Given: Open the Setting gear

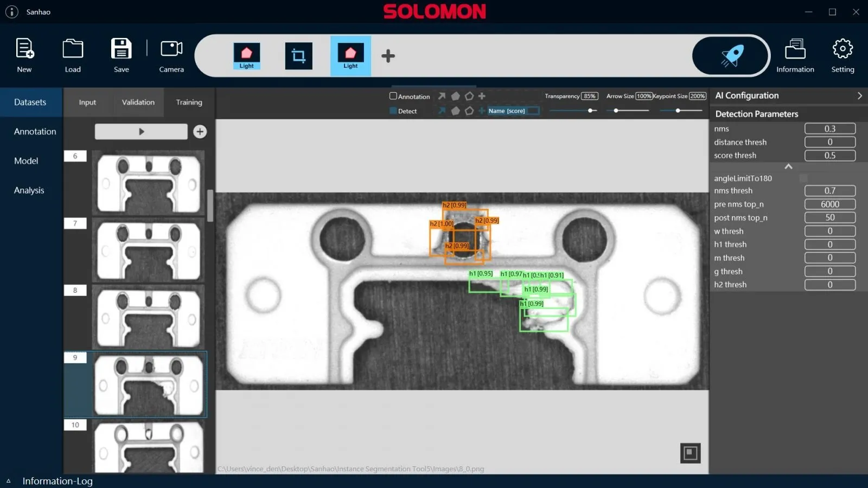Looking at the screenshot, I should coord(843,48).
